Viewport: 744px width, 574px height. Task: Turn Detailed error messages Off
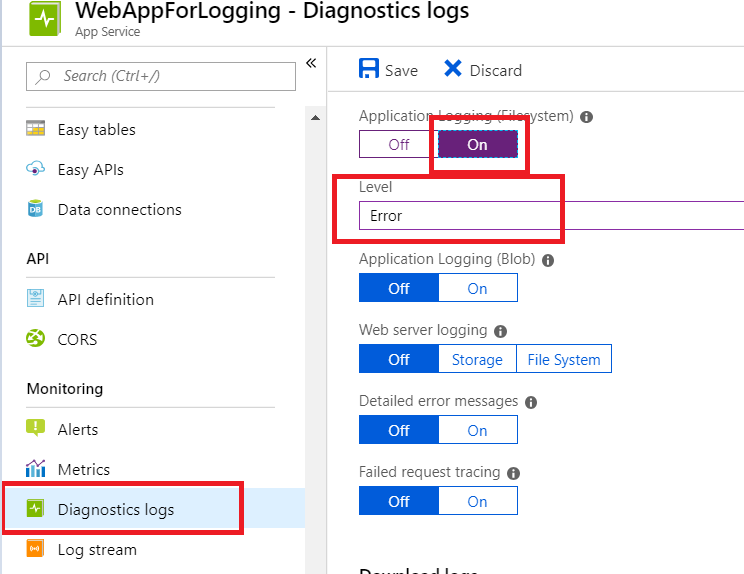(x=399, y=430)
